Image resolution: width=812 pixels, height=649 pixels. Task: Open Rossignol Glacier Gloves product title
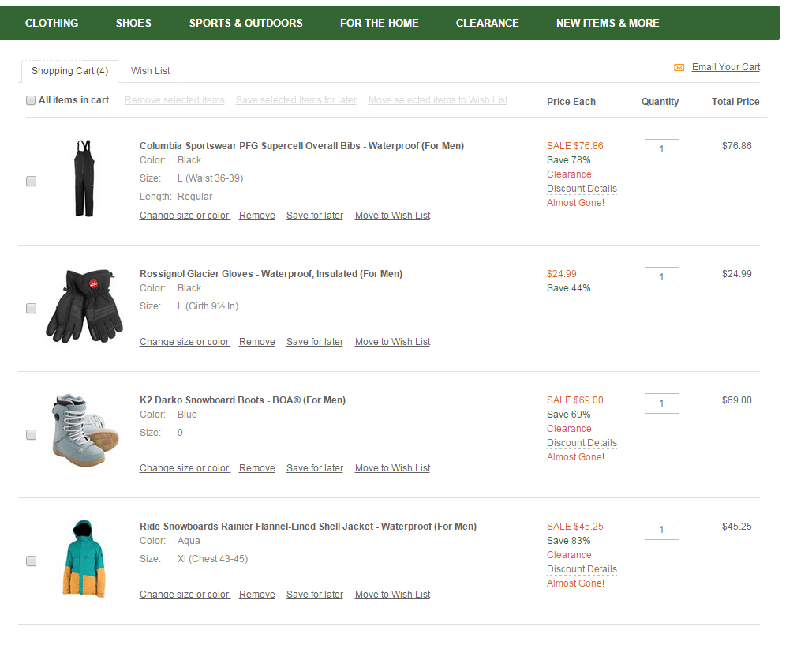pos(271,274)
